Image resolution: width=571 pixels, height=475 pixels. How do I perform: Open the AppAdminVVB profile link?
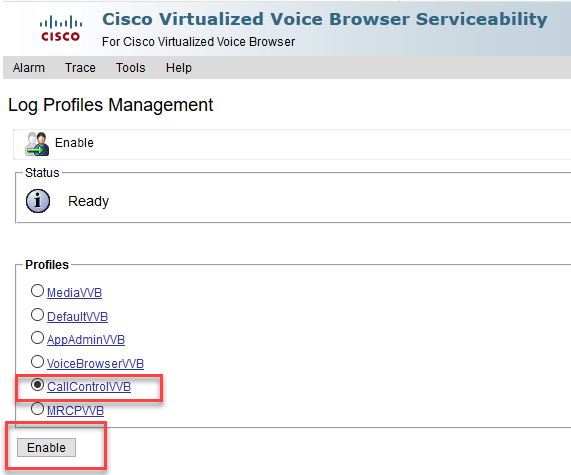click(x=86, y=340)
